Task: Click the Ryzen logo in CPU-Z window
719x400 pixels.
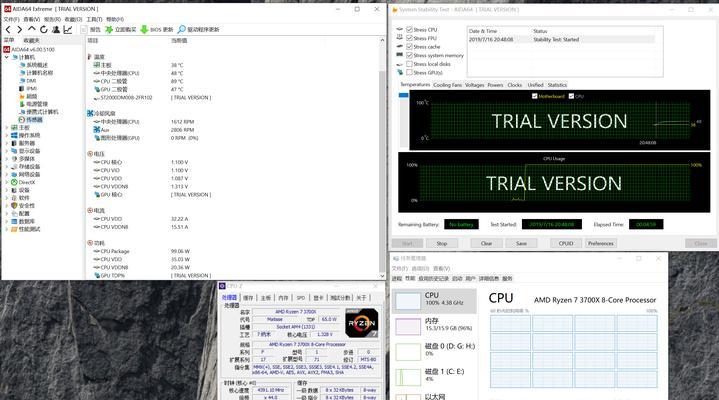Action: point(362,323)
